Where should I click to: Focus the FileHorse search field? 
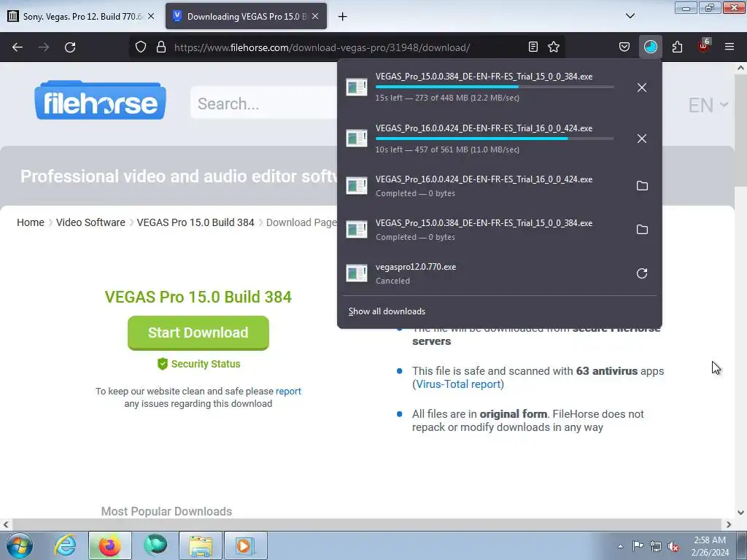(264, 103)
